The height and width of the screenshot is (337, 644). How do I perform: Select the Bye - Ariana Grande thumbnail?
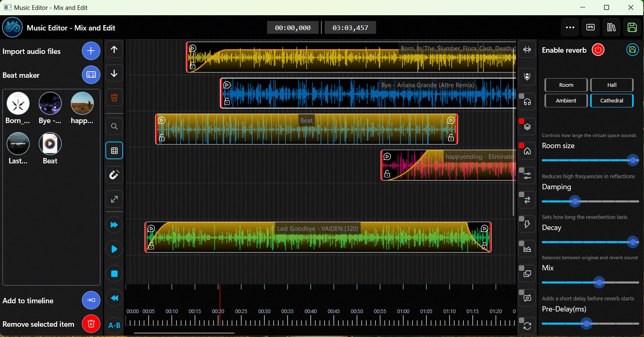coord(50,104)
